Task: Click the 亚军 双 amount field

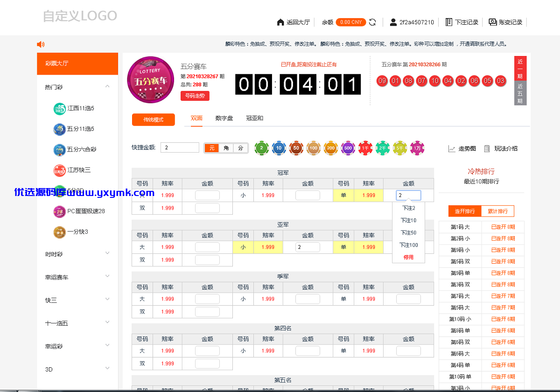Action: coord(207,260)
